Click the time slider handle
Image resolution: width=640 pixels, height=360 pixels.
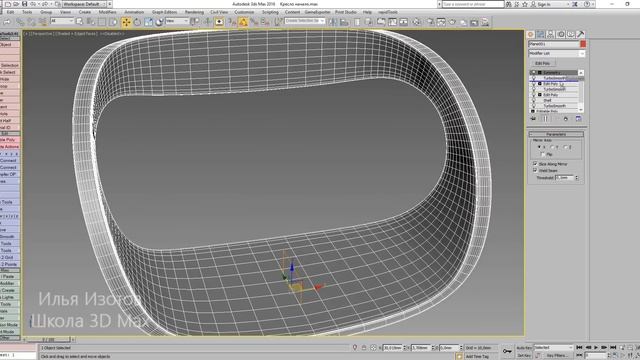click(49, 339)
